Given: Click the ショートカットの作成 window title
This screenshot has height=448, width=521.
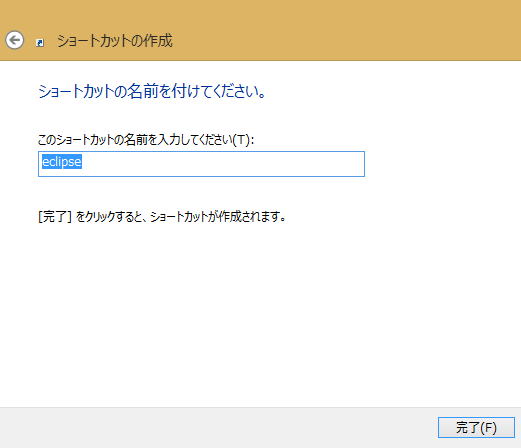Looking at the screenshot, I should (115, 41).
